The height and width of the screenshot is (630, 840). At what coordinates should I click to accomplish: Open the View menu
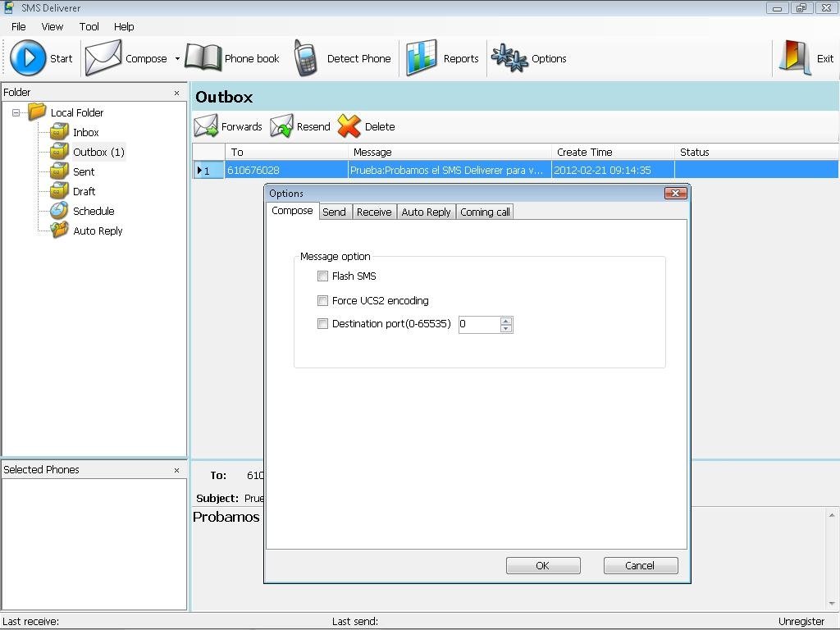(52, 27)
